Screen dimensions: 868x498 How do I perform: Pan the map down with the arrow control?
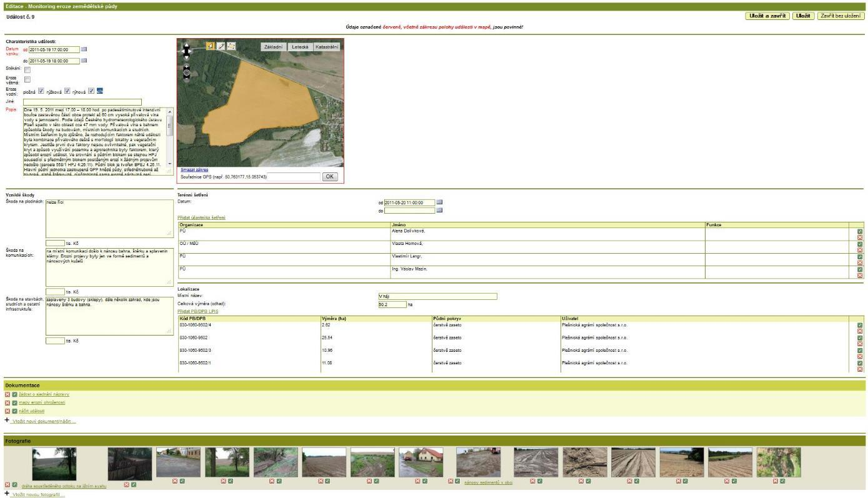coord(186,57)
